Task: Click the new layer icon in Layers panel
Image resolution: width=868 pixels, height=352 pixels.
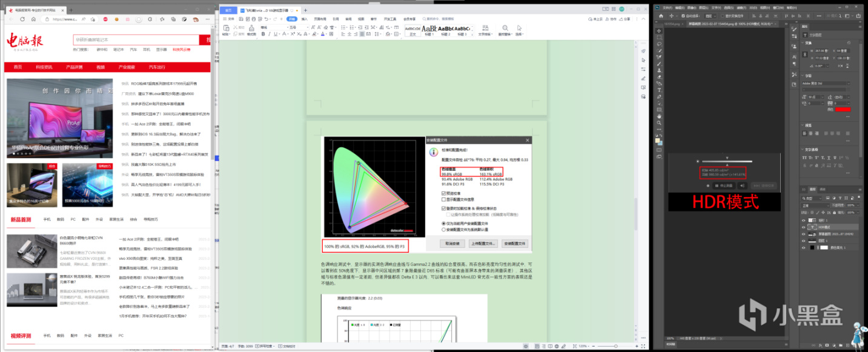Action: tap(847, 345)
